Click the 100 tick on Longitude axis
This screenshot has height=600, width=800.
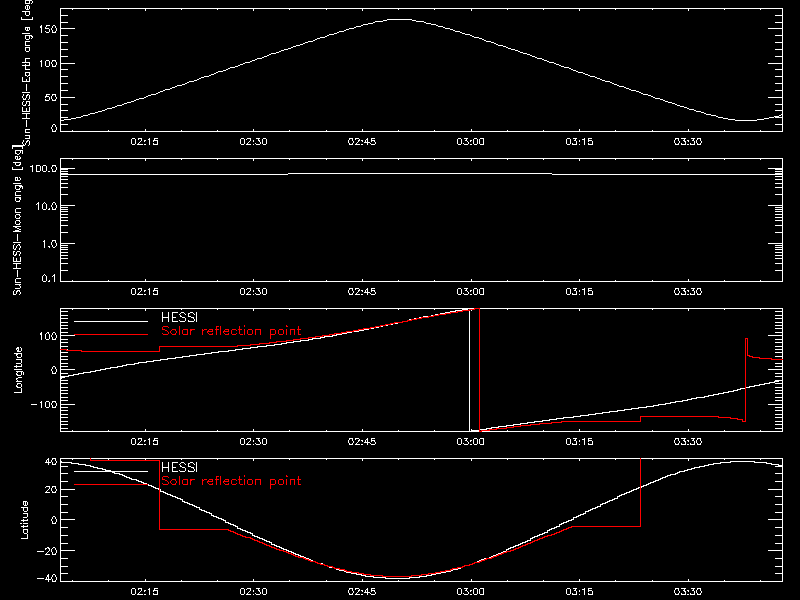pos(47,336)
